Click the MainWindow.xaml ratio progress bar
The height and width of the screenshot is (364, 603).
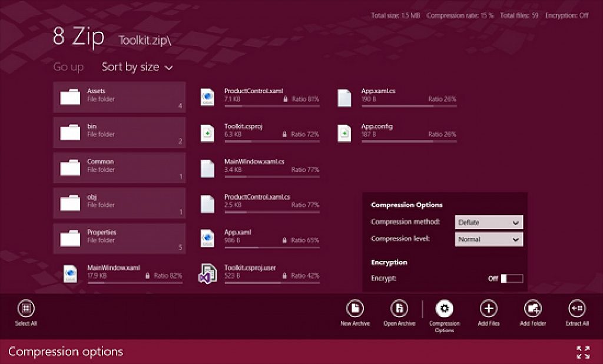pos(135,283)
